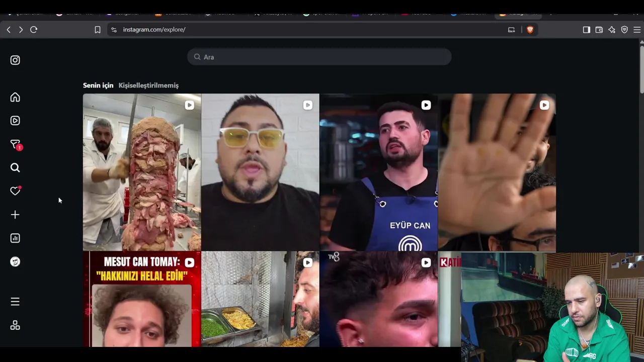View site information icon beside the URL
This screenshot has height=362, width=644.
(x=114, y=30)
